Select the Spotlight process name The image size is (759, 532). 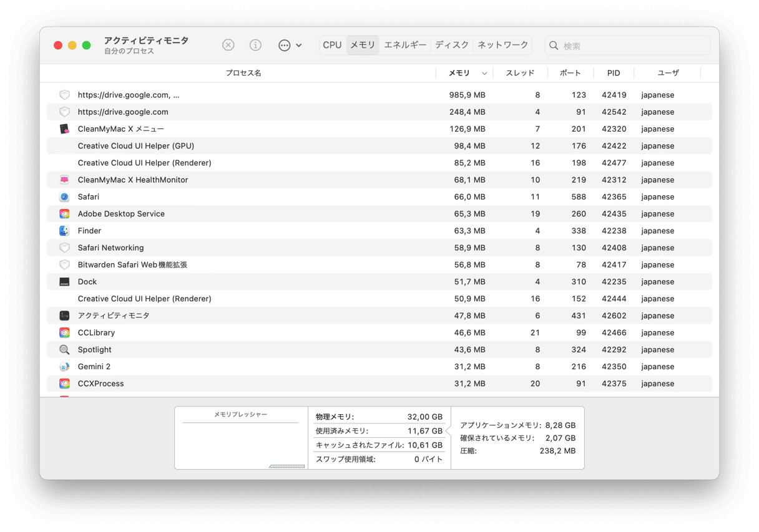(95, 349)
